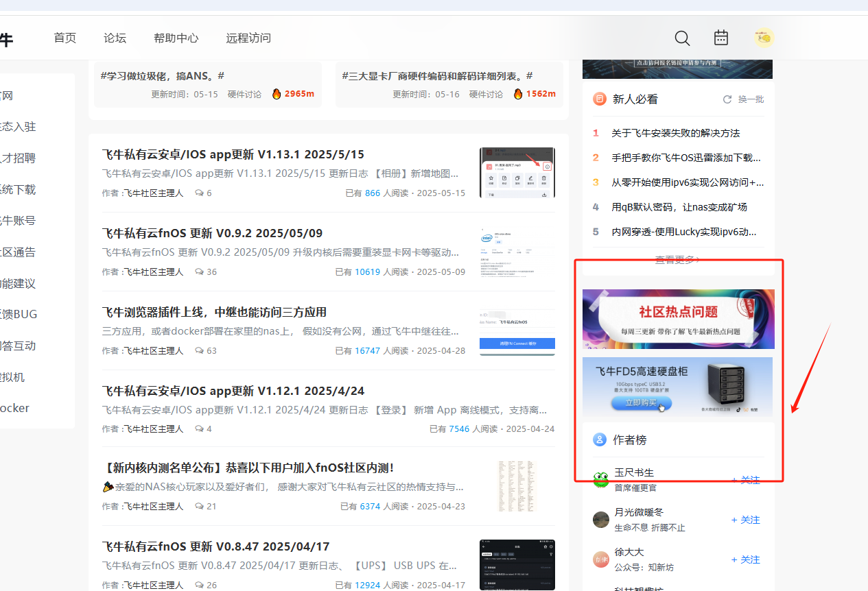Image resolution: width=868 pixels, height=591 pixels.
Task: Open 论坛 in top navigation
Action: point(115,38)
